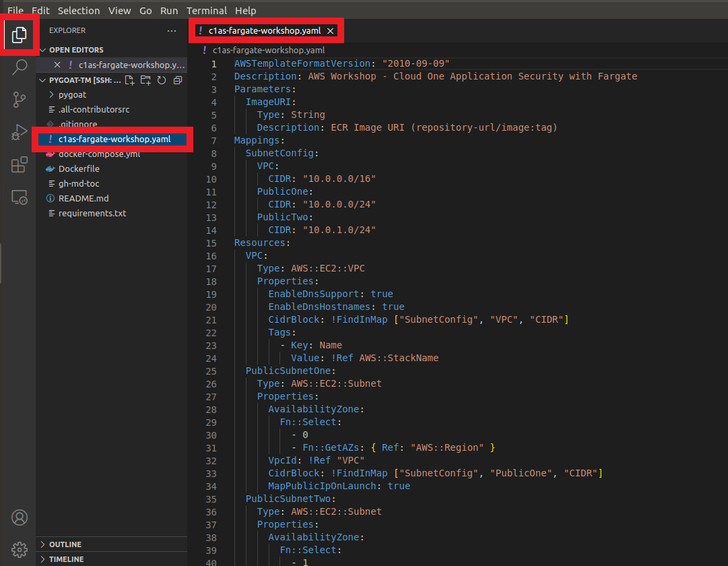728x566 pixels.
Task: Click the Description line on line 2
Action: click(x=436, y=76)
